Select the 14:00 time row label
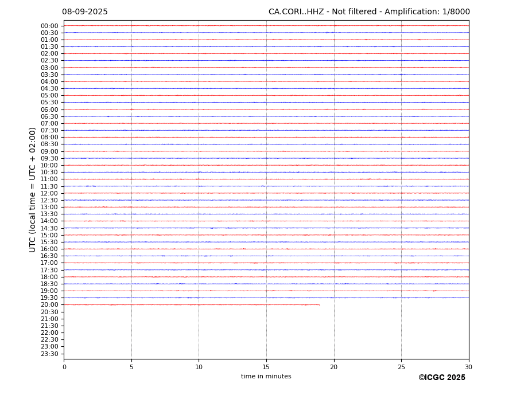Image resolution: width=532 pixels, height=399 pixels. coord(49,221)
